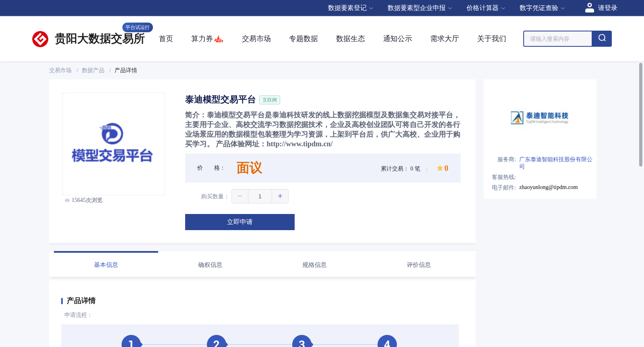Switch to the 规格信息 tab
Viewport: 644px width, 347px height.
point(314,265)
